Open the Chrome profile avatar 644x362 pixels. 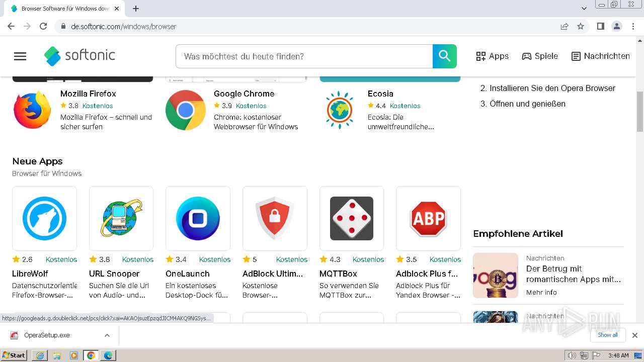(617, 26)
